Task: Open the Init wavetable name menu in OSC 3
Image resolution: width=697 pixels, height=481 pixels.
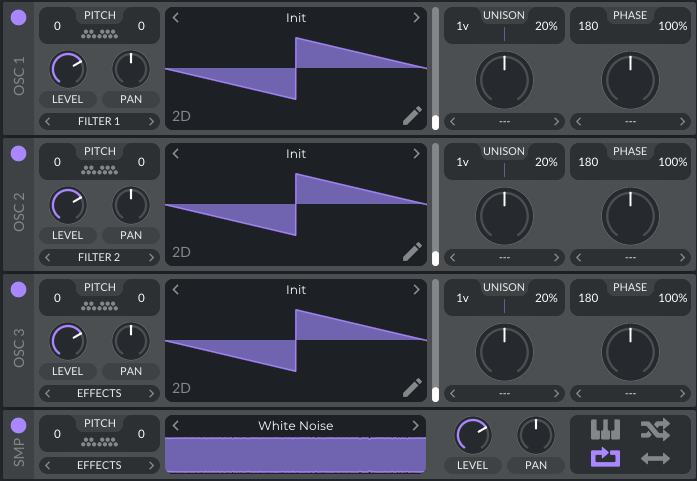Action: [296, 290]
